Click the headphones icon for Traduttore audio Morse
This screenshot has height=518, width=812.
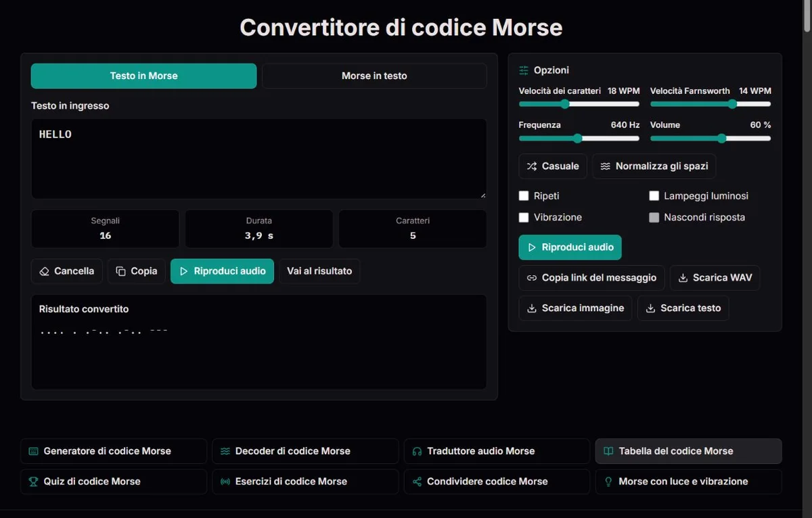point(417,451)
